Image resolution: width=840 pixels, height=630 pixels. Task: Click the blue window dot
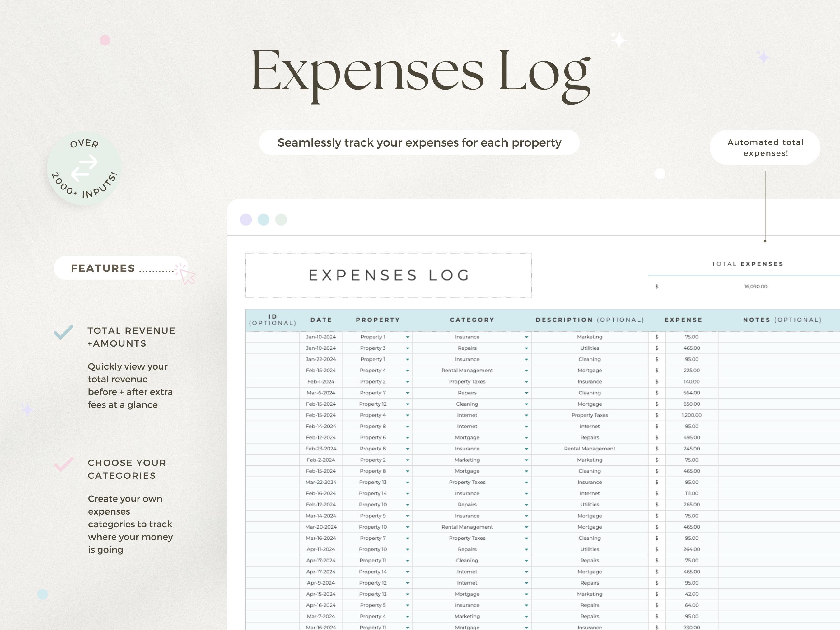264,220
